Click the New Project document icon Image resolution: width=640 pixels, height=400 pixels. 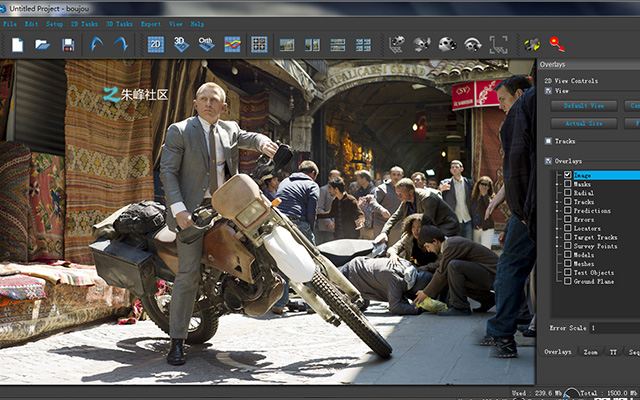tap(17, 44)
